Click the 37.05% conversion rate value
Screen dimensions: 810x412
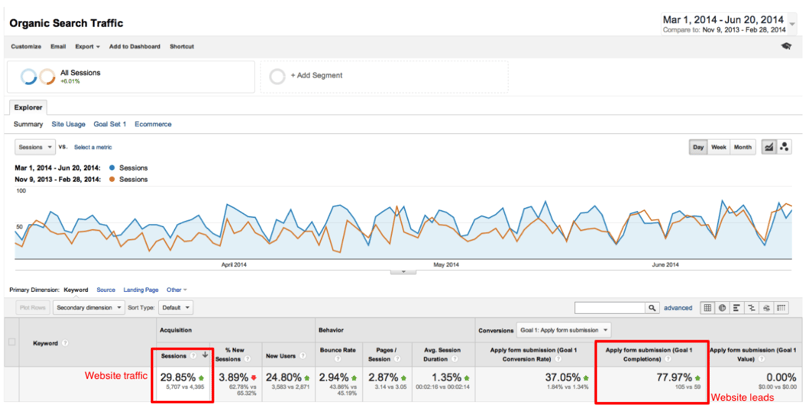(x=563, y=377)
